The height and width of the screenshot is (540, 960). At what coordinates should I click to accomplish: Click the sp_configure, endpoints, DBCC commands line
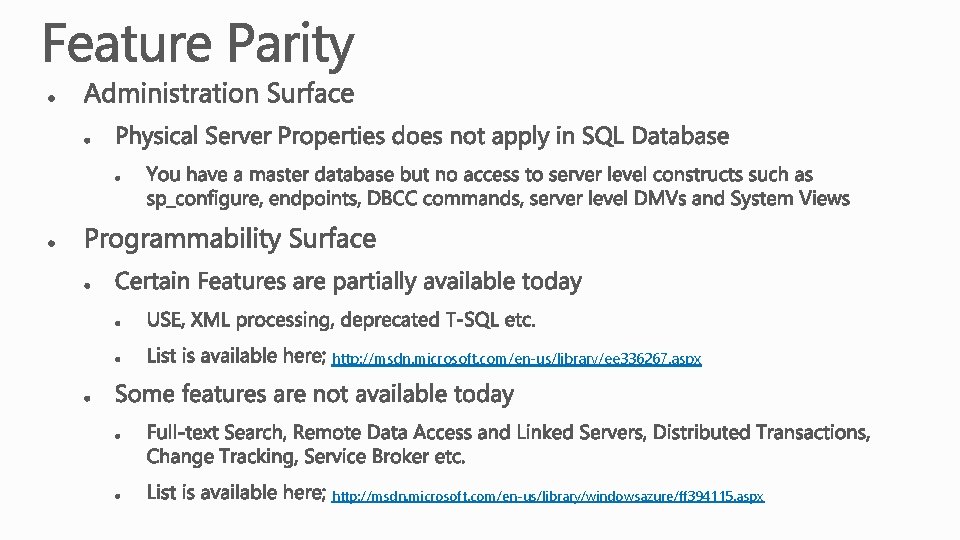tap(498, 198)
